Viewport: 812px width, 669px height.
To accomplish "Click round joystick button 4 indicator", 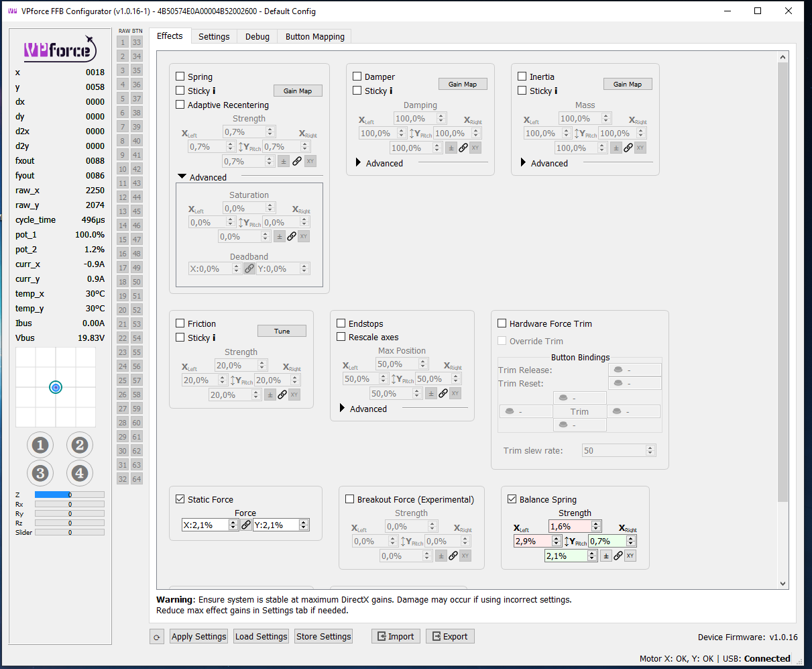I will click(80, 473).
